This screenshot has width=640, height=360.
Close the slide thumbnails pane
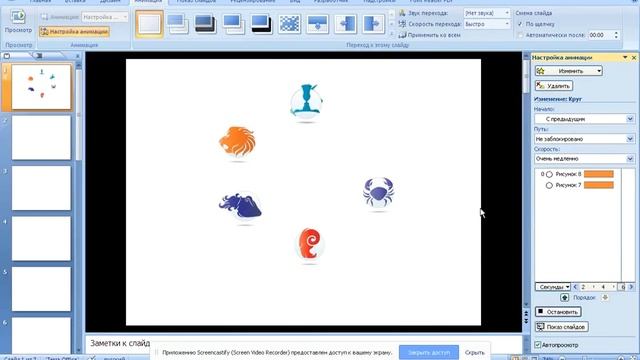[78, 56]
